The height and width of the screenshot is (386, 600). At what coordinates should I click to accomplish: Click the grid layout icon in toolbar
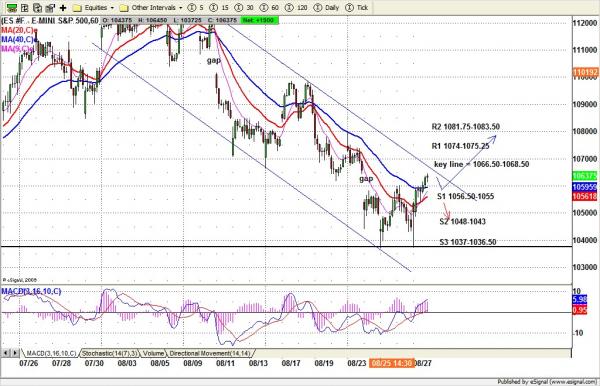pos(24,7)
